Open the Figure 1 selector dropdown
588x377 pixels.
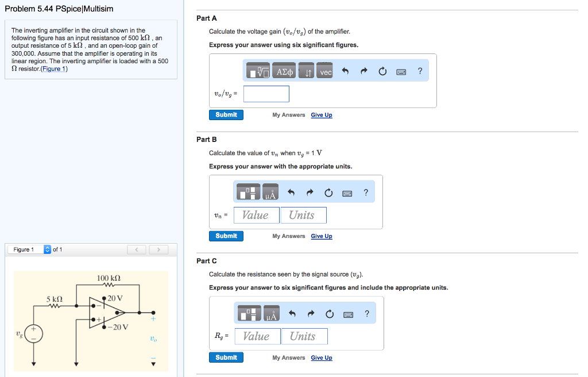29,249
